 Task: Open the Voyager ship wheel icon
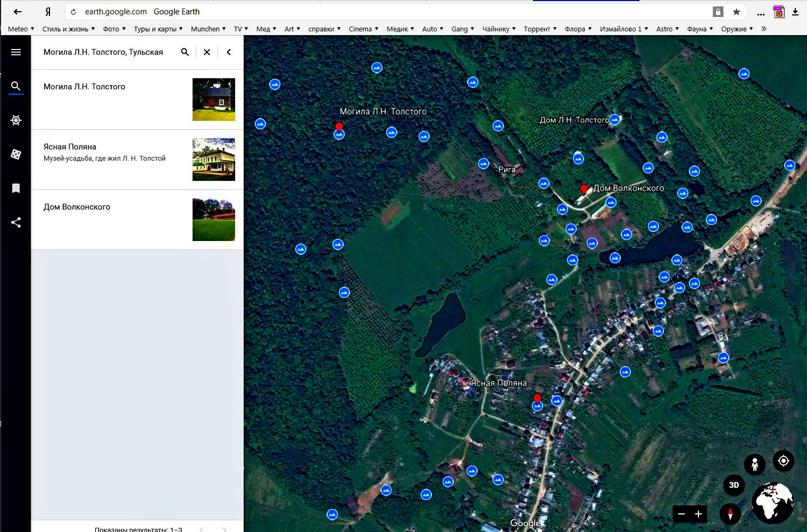[x=16, y=120]
